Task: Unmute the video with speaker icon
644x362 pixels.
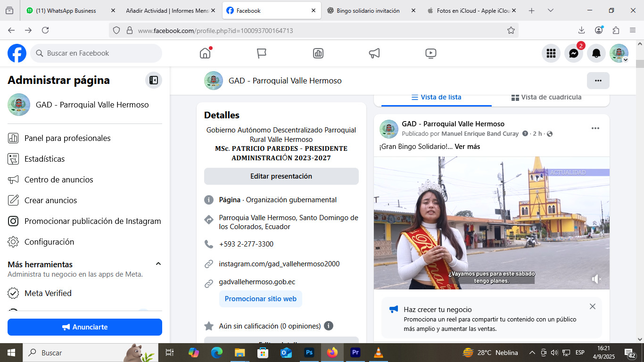Action: 596,279
